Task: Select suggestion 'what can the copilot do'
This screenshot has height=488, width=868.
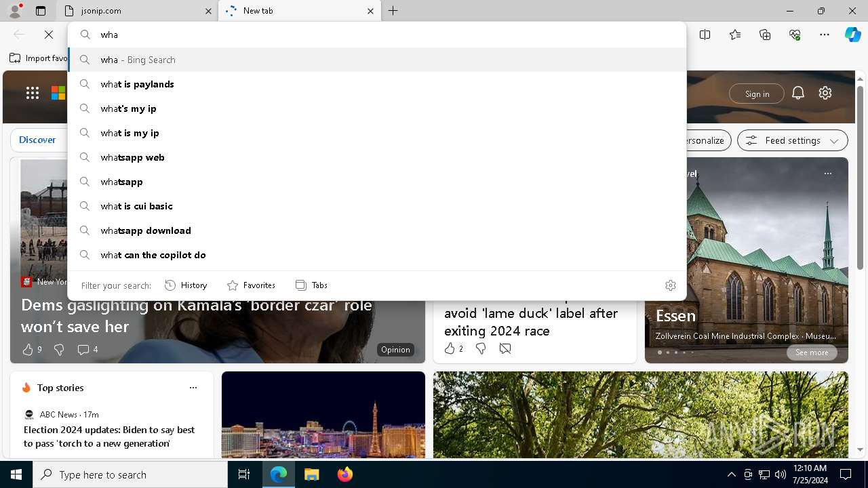Action: [x=377, y=255]
